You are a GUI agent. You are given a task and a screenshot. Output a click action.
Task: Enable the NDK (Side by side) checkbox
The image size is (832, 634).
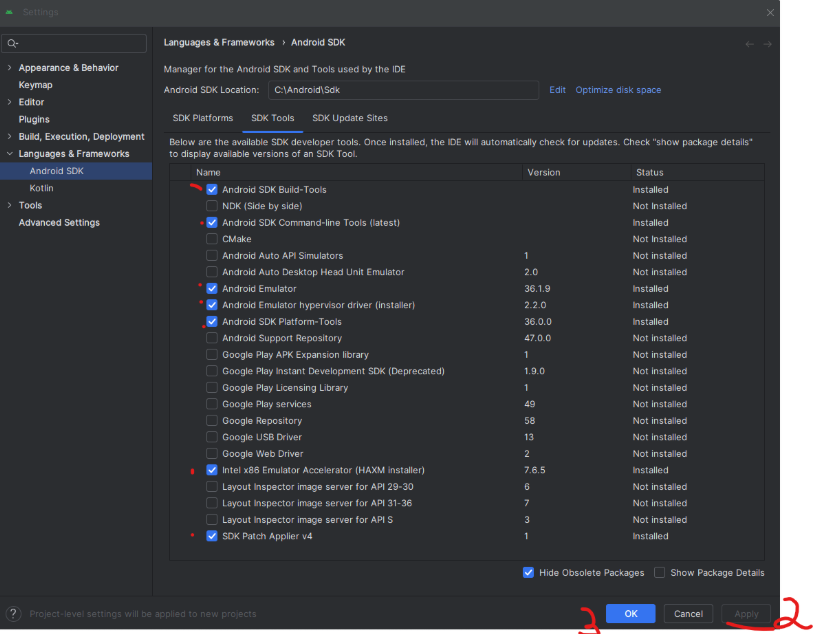[x=212, y=206]
